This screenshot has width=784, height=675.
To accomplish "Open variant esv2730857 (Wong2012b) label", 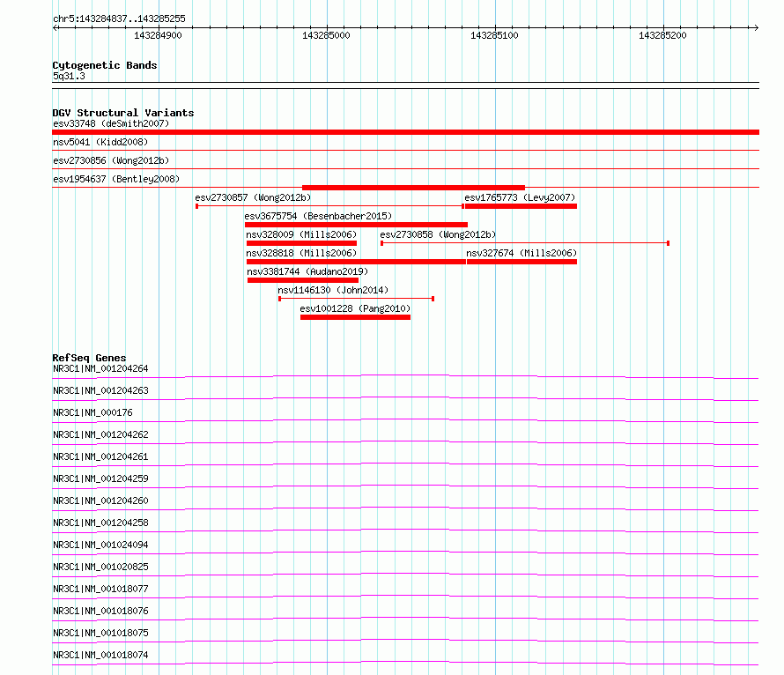I will (253, 197).
